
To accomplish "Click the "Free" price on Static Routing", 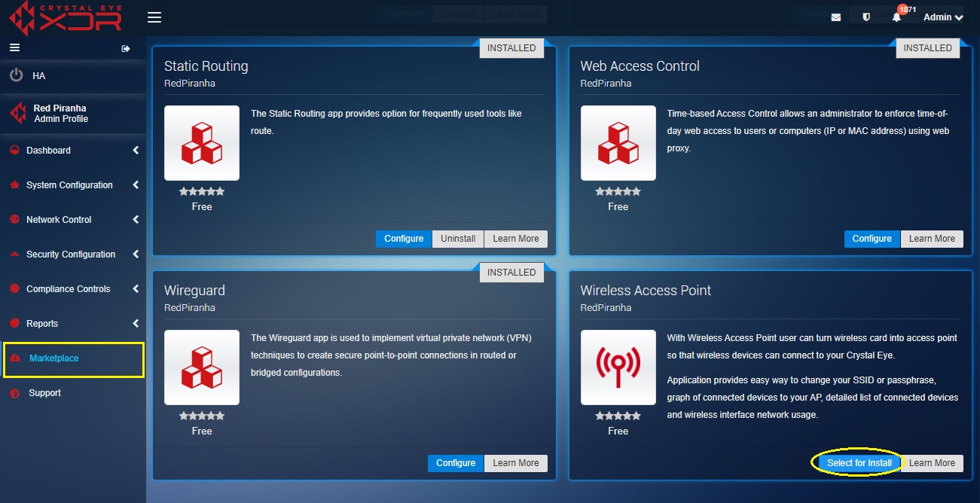I will click(x=202, y=207).
